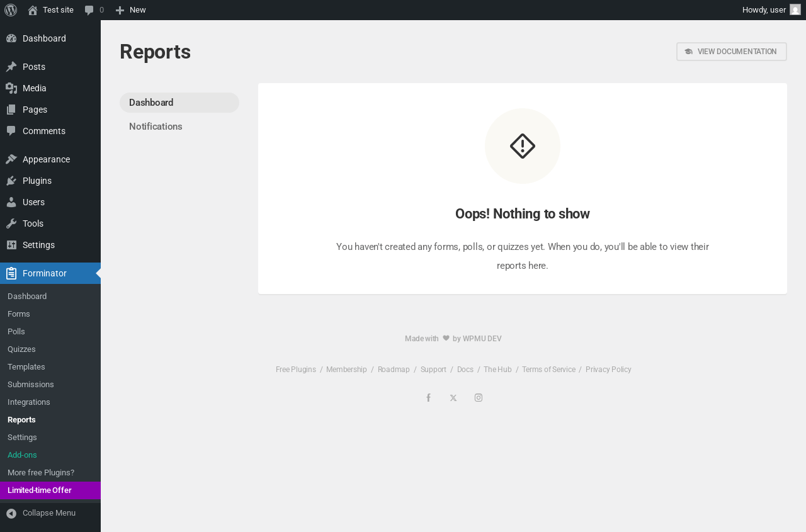This screenshot has height=532, width=806.
Task: Click the Users person icon
Action: click(11, 202)
